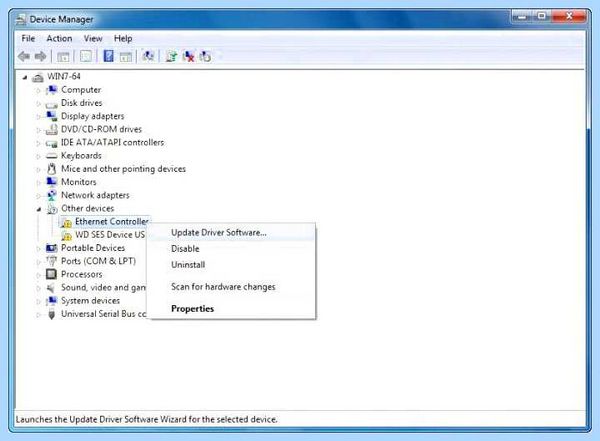Screen dimensions: 600x441
Task: Toggle the Show/Hide Console Tree toolbar icon
Action: [63, 57]
